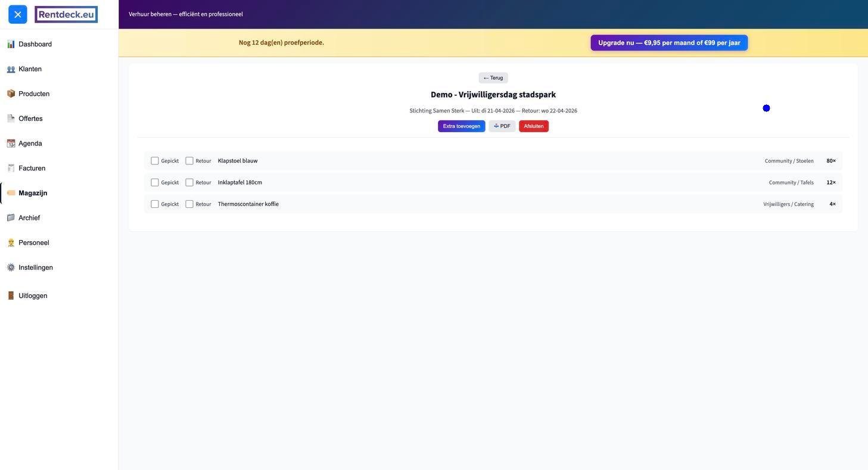Select Magazijn in the sidebar

tap(32, 193)
